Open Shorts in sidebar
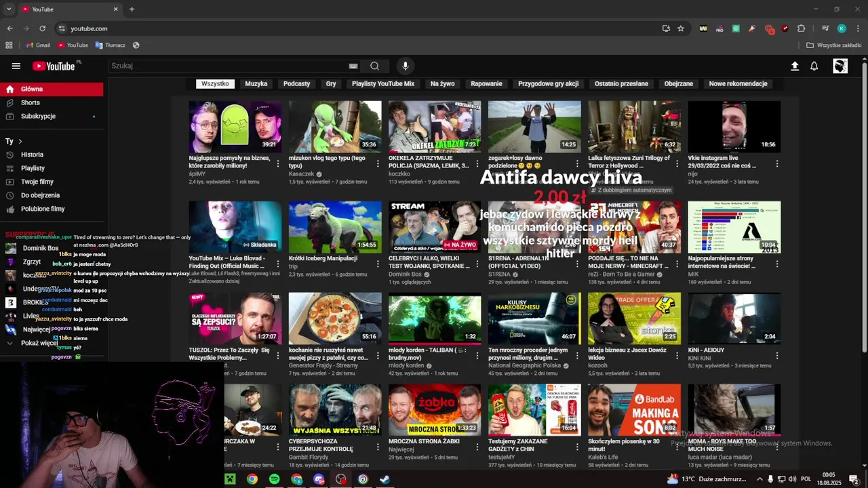The width and height of the screenshot is (868, 488). pyautogui.click(x=52, y=102)
